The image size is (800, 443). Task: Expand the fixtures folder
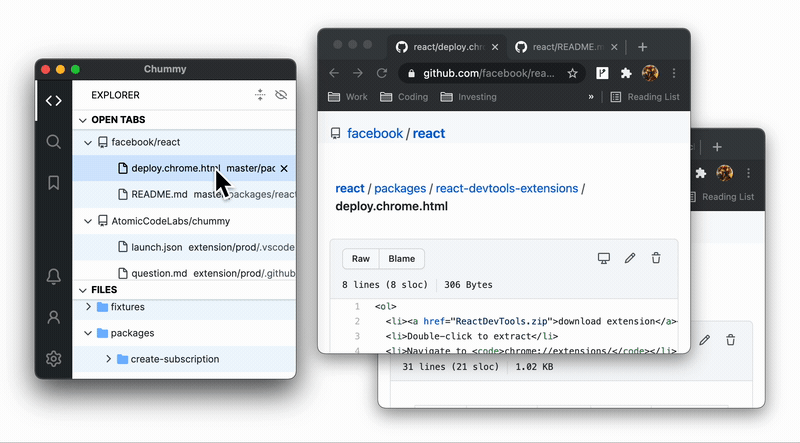(x=88, y=307)
